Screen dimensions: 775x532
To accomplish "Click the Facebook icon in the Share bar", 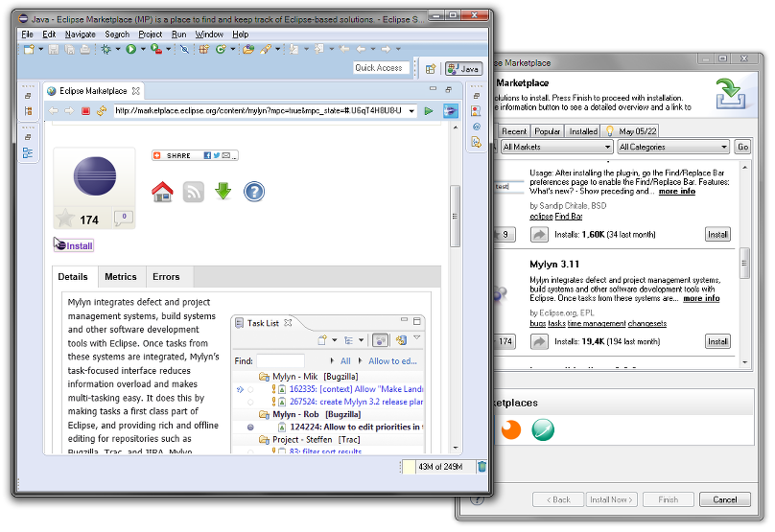I will (x=207, y=155).
